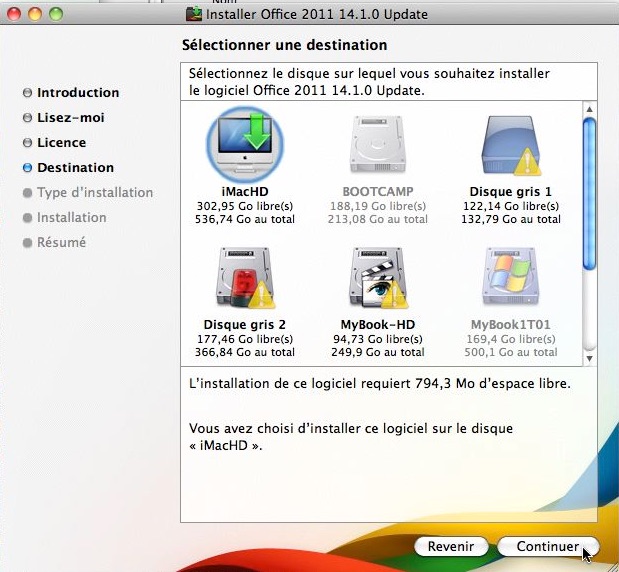619x572 pixels.
Task: Click the Installation step bullet
Action: 27,218
